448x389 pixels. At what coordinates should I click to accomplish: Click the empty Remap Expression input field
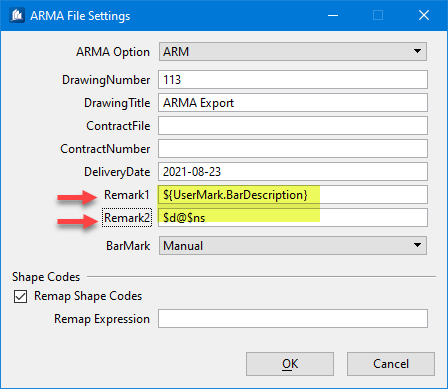pyautogui.click(x=293, y=319)
